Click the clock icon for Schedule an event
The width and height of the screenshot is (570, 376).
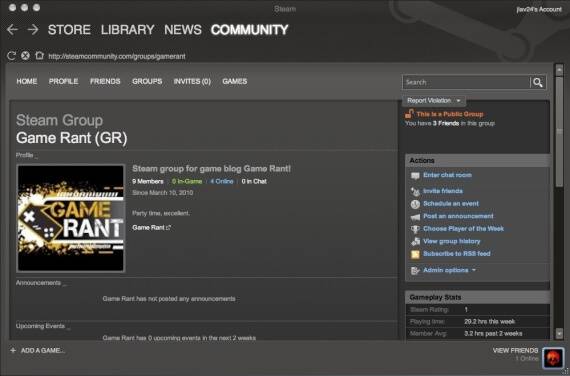tap(415, 204)
